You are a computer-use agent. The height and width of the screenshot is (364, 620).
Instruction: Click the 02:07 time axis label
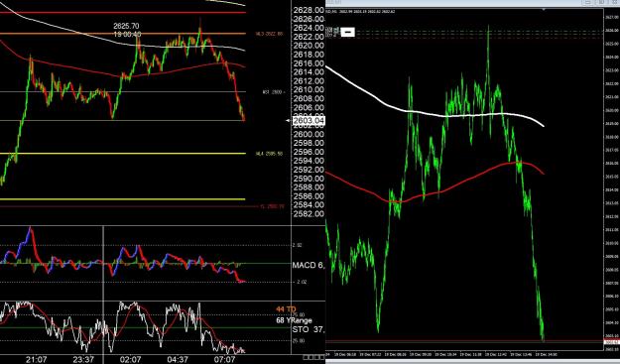tap(131, 359)
